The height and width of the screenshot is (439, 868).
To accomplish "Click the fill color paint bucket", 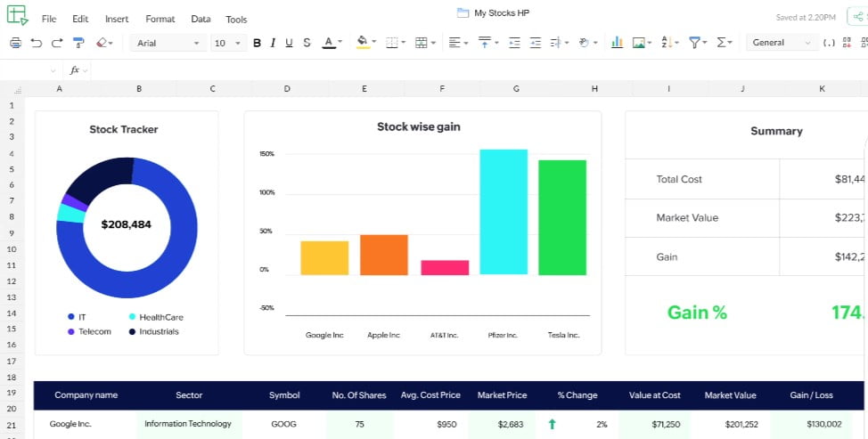I will point(363,43).
